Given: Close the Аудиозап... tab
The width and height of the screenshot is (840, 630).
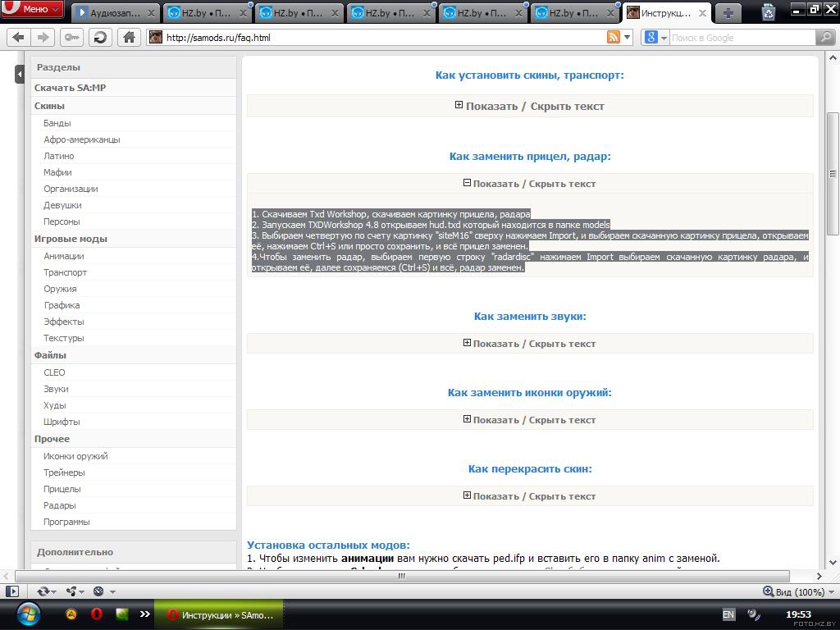Looking at the screenshot, I should click(x=152, y=13).
